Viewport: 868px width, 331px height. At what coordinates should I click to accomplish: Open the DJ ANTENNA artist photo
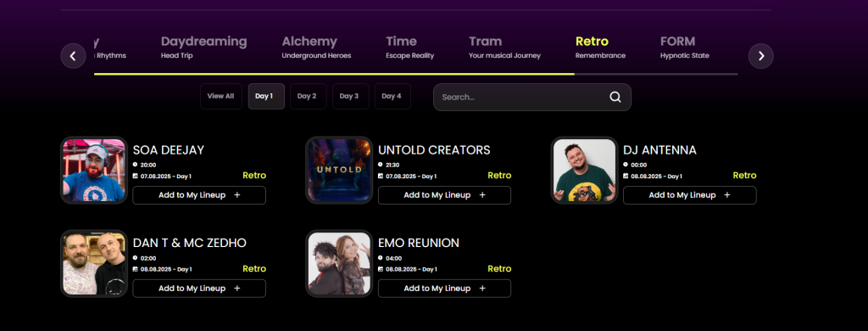click(585, 171)
